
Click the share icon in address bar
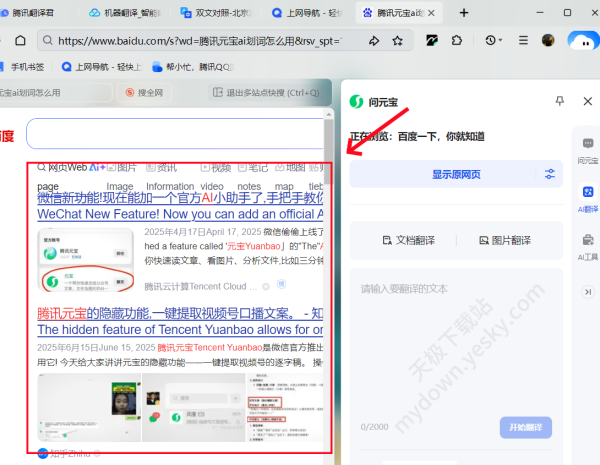pos(374,41)
